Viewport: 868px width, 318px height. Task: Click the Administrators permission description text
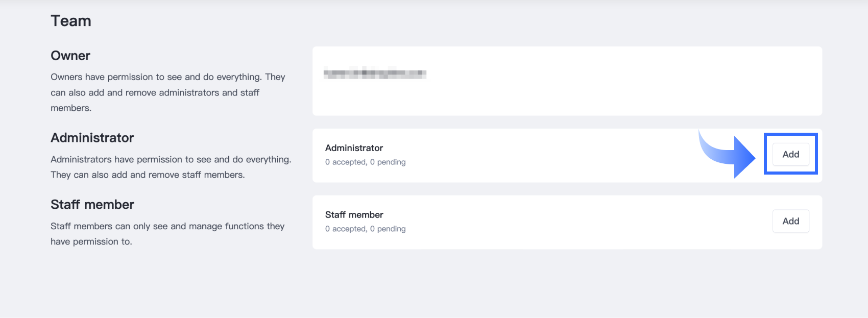pos(171,167)
